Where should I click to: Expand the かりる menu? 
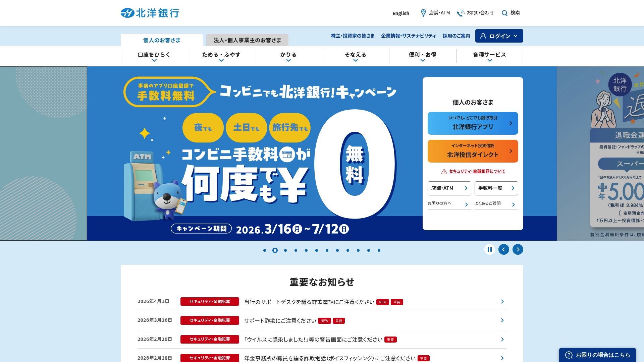pyautogui.click(x=288, y=56)
